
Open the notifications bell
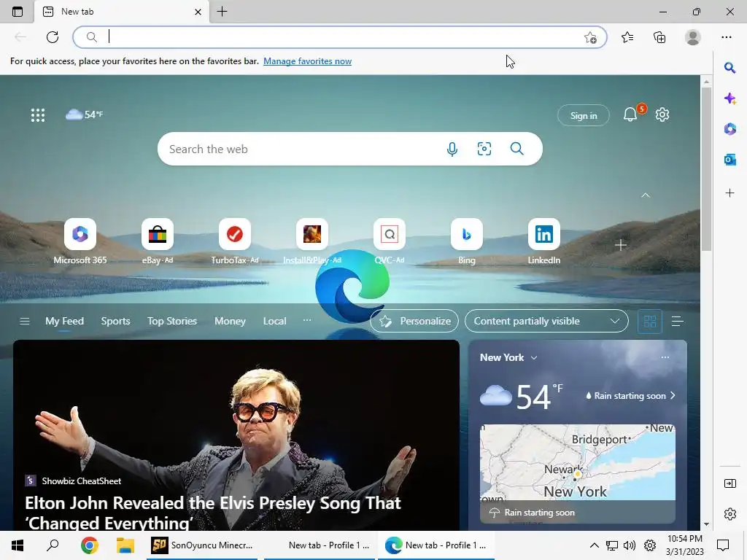pos(630,114)
